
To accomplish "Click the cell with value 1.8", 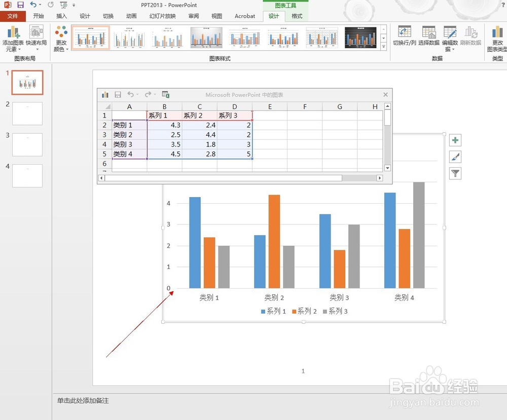I will (199, 144).
